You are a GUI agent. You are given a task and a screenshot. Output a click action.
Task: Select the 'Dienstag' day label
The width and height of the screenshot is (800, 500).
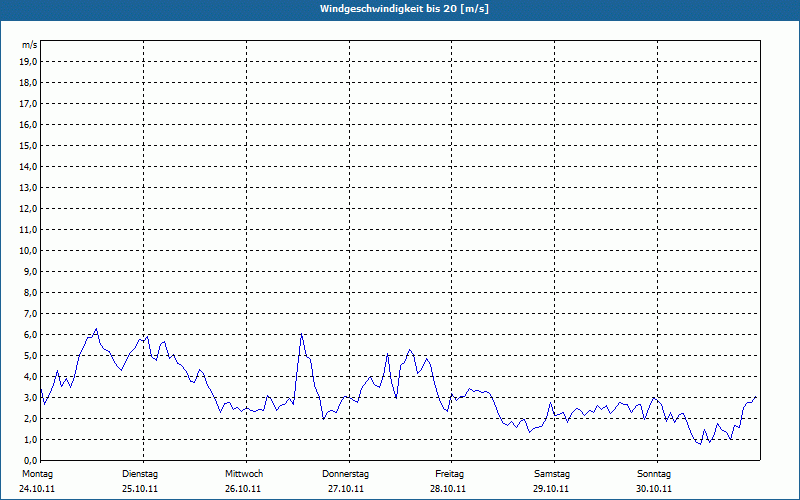coord(140,474)
